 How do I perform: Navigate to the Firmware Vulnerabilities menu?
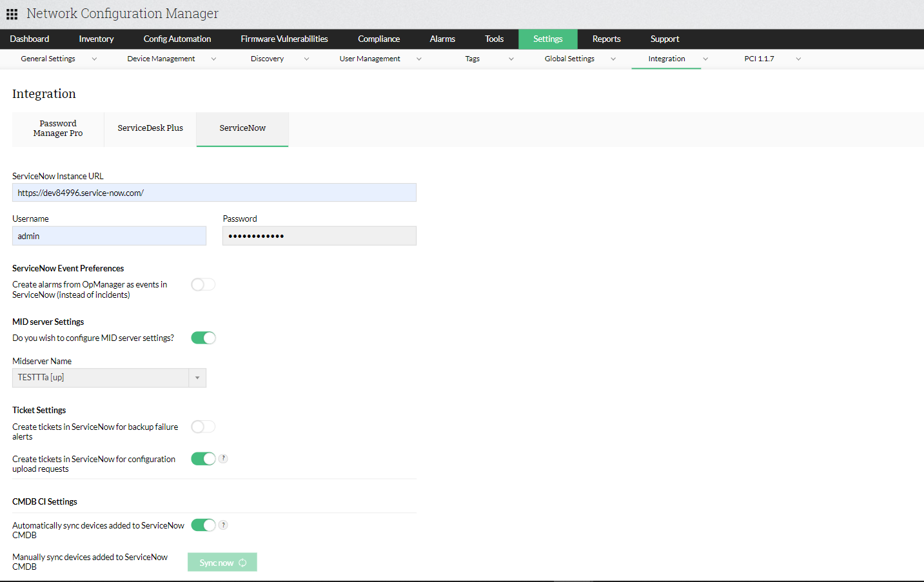[284, 39]
